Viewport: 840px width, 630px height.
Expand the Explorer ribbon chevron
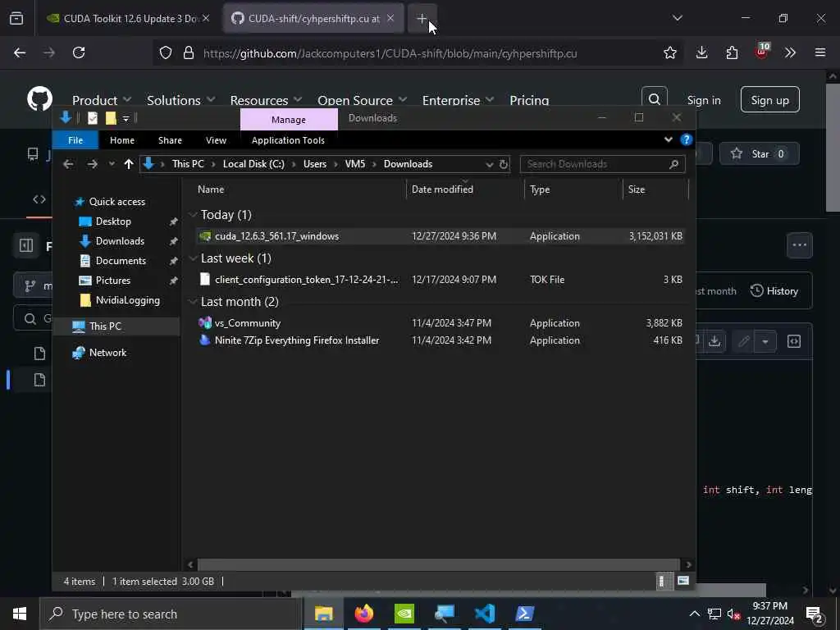click(668, 139)
